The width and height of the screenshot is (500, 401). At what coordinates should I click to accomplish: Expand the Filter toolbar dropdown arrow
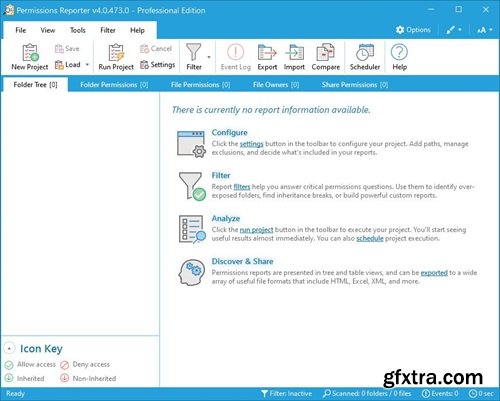(x=209, y=57)
